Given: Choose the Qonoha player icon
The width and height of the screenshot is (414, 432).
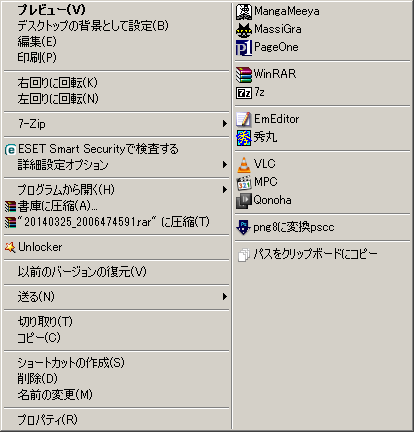Looking at the screenshot, I should 244,201.
